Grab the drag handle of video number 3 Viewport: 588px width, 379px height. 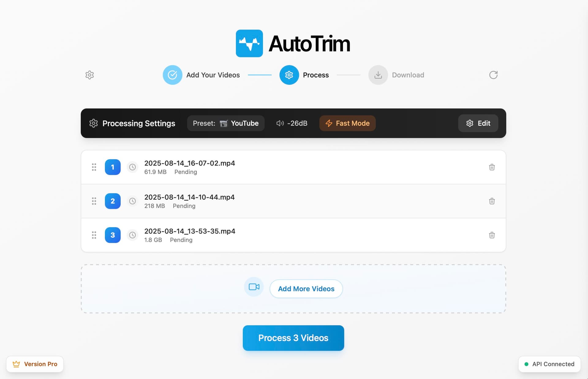94,235
